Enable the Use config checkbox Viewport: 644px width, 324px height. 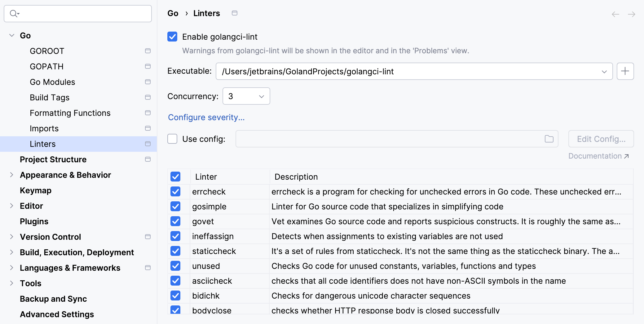pyautogui.click(x=172, y=139)
